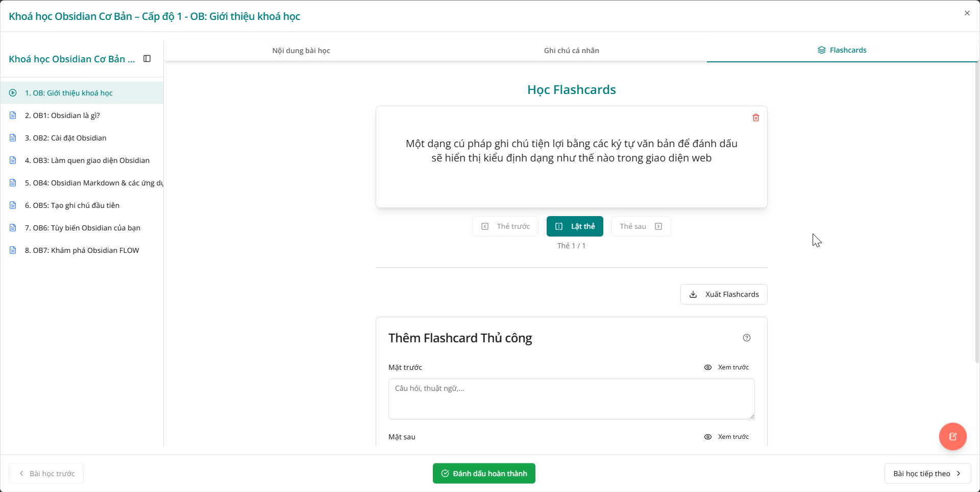Screen dimensions: 980x492
Task: Click the play icon next to lesson 1
Action: tap(12, 92)
